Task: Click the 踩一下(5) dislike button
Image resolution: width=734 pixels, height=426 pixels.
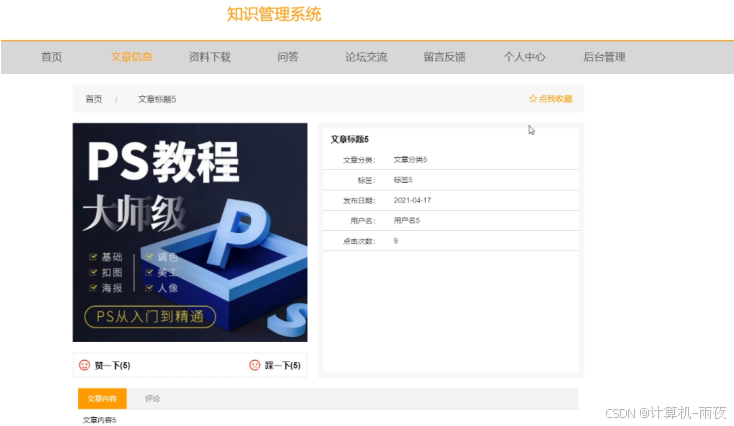Action: pyautogui.click(x=275, y=365)
